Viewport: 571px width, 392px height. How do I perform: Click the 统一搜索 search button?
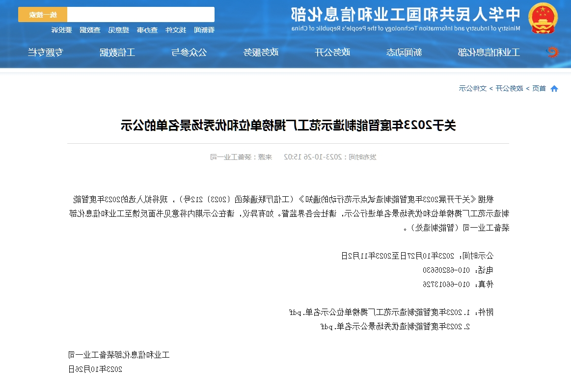43,15
